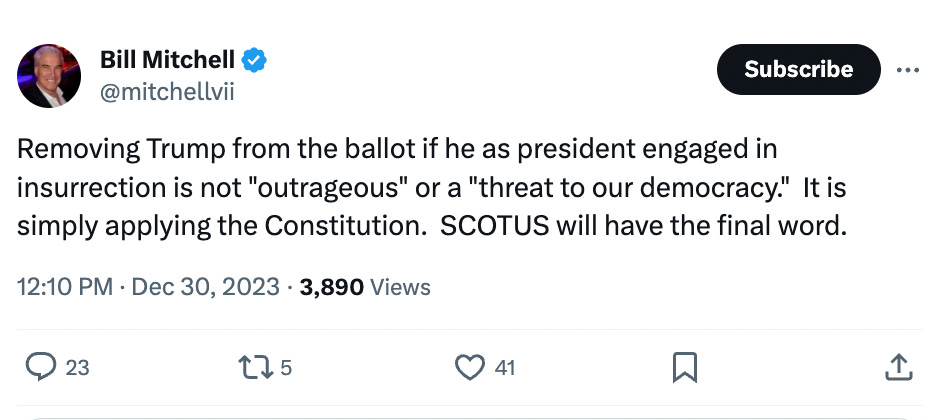Click the like count 41
Image resolution: width=940 pixels, height=420 pixels.
[x=505, y=367]
